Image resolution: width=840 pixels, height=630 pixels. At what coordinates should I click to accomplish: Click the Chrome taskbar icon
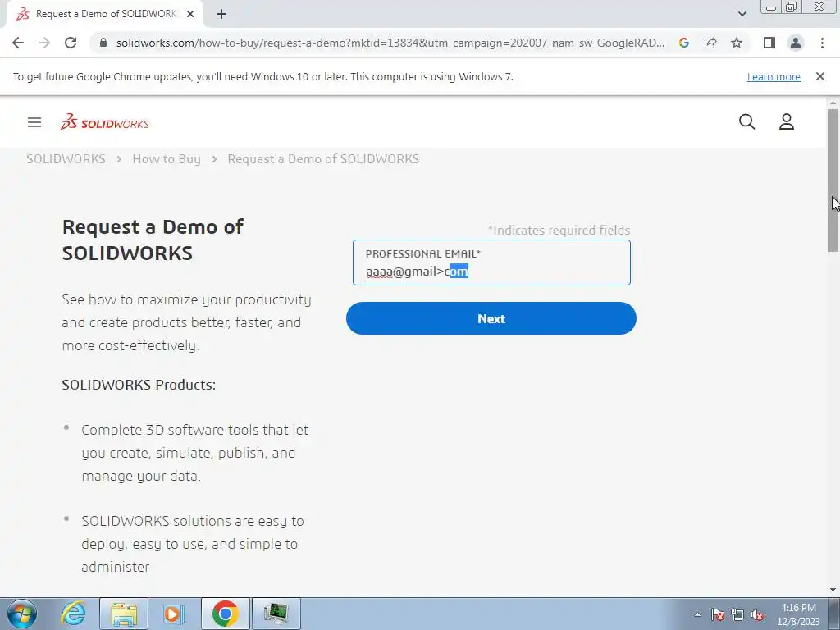coord(225,614)
